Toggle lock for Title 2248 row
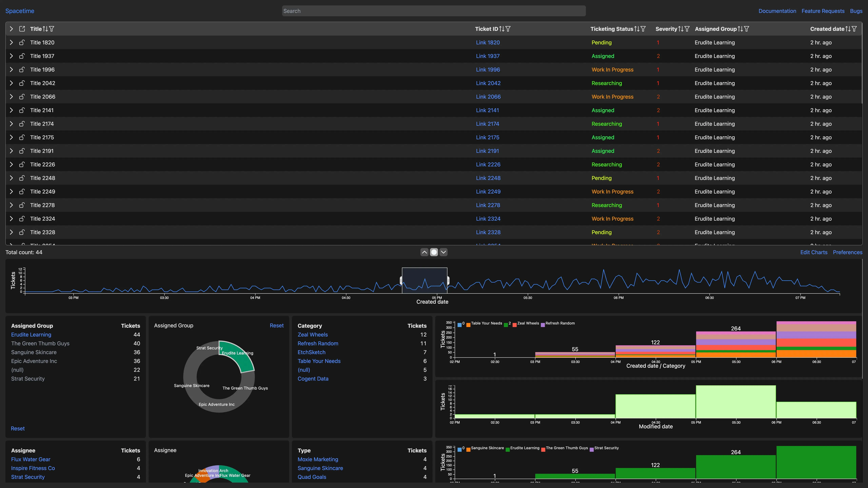 tap(22, 178)
